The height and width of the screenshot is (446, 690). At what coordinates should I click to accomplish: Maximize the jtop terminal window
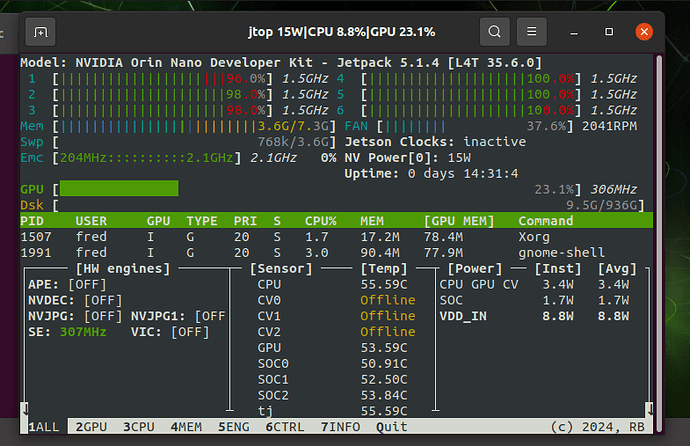[609, 32]
